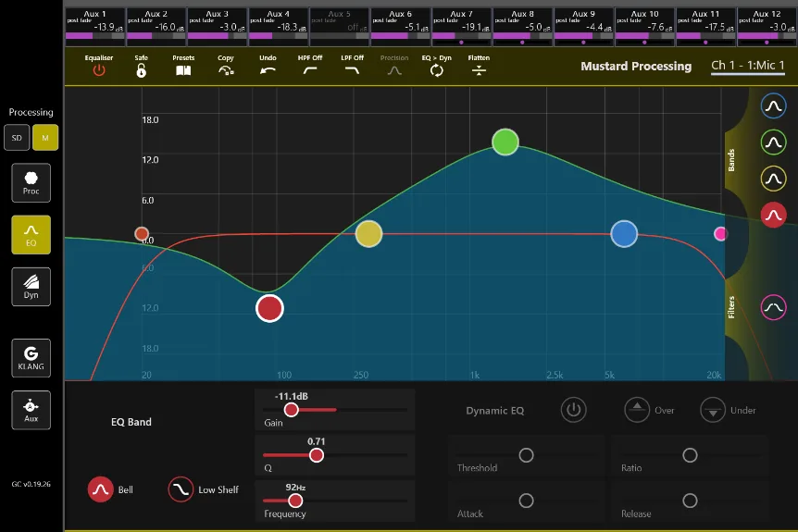Select the green band icon
The image size is (798, 532).
(773, 142)
